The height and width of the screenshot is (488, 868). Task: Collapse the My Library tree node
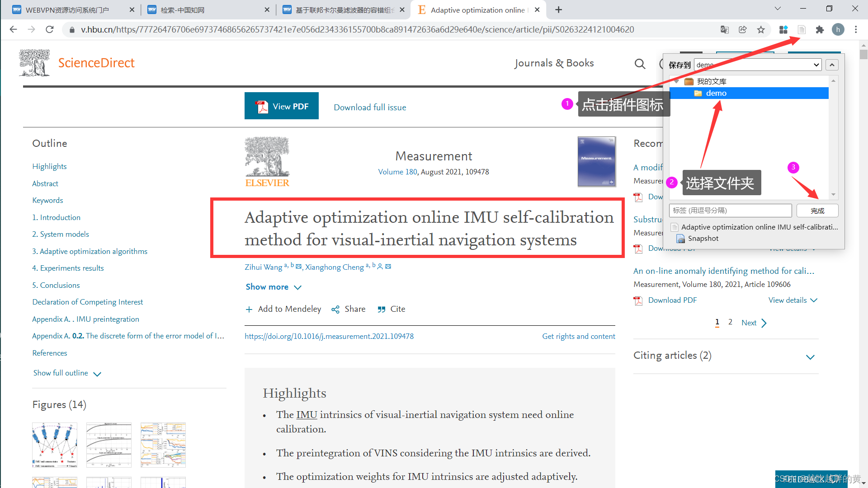point(677,81)
